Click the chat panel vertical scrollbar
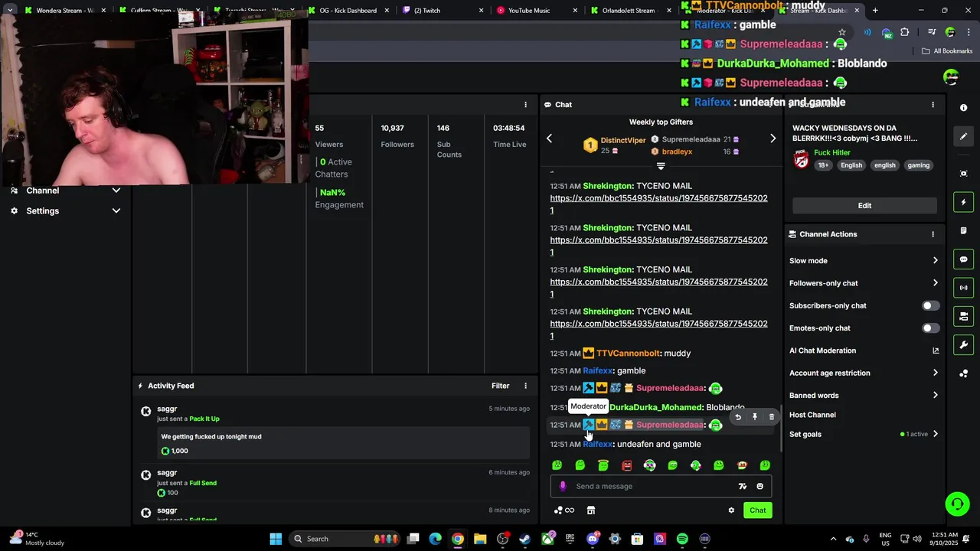This screenshot has width=980, height=551. click(781, 429)
